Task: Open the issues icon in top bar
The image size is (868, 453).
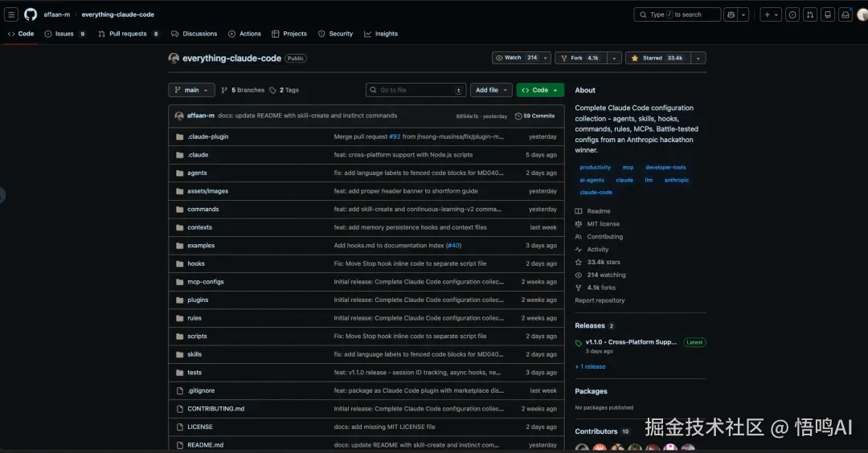Action: tap(792, 14)
